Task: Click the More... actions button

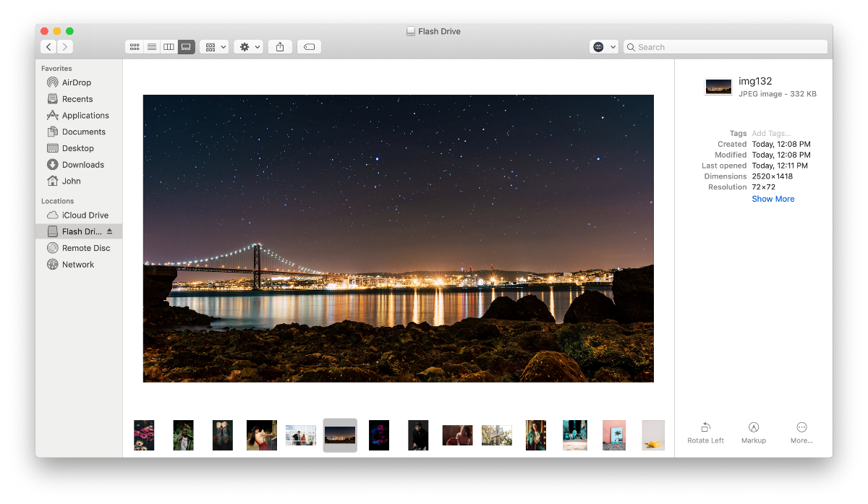Action: click(801, 433)
